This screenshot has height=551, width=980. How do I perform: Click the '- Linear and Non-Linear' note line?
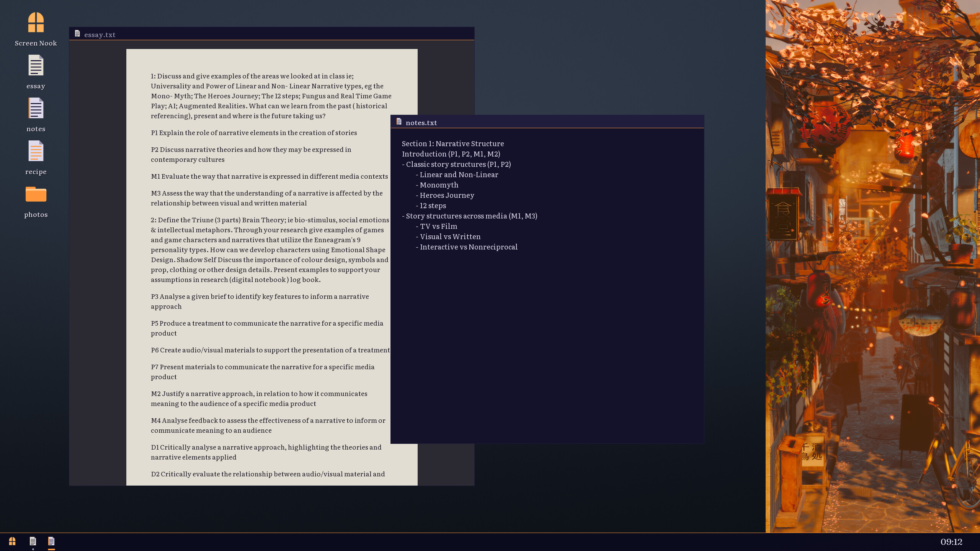click(457, 174)
